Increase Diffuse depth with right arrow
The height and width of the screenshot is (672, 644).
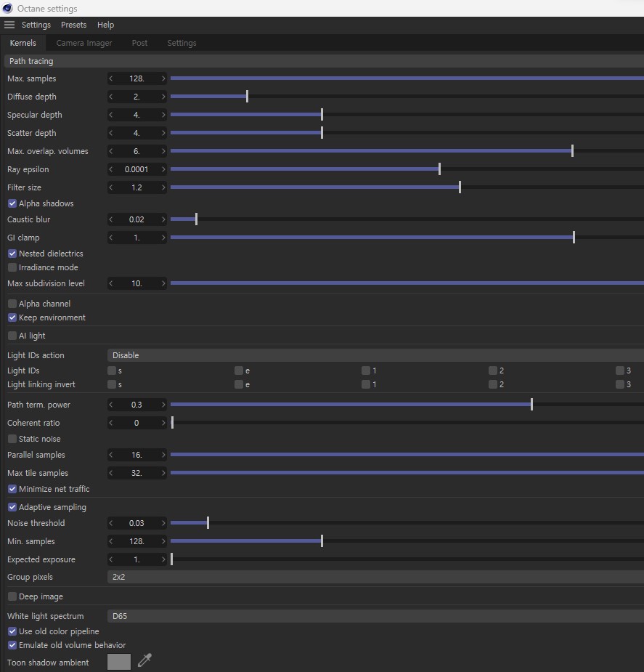[163, 97]
